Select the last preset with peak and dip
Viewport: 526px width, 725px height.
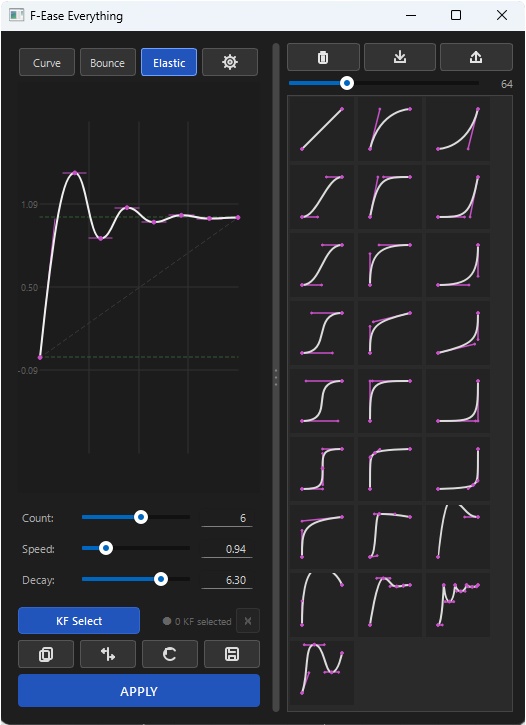click(322, 672)
